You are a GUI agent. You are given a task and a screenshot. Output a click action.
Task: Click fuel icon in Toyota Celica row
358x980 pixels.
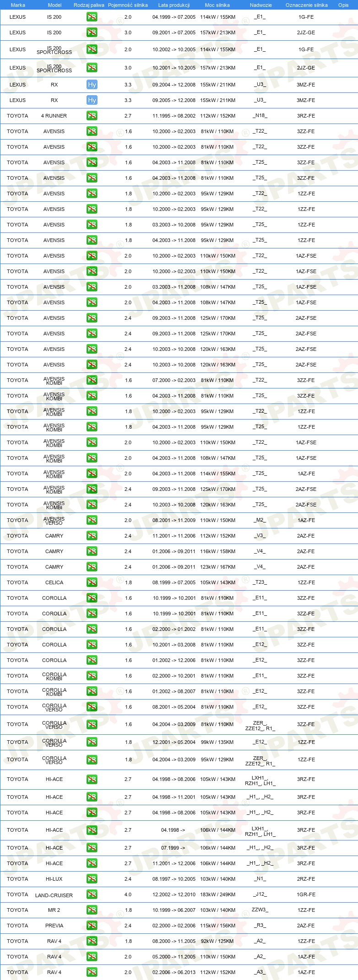(x=92, y=582)
